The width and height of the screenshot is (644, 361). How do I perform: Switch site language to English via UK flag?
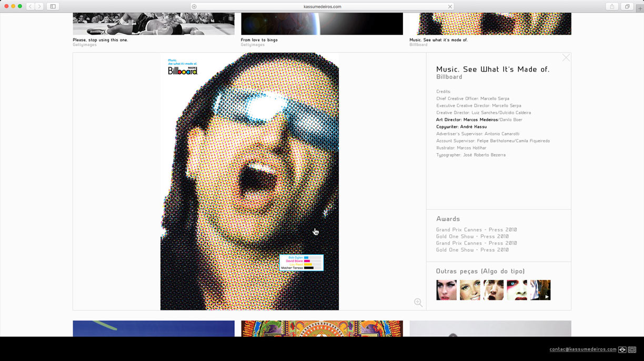tap(632, 349)
